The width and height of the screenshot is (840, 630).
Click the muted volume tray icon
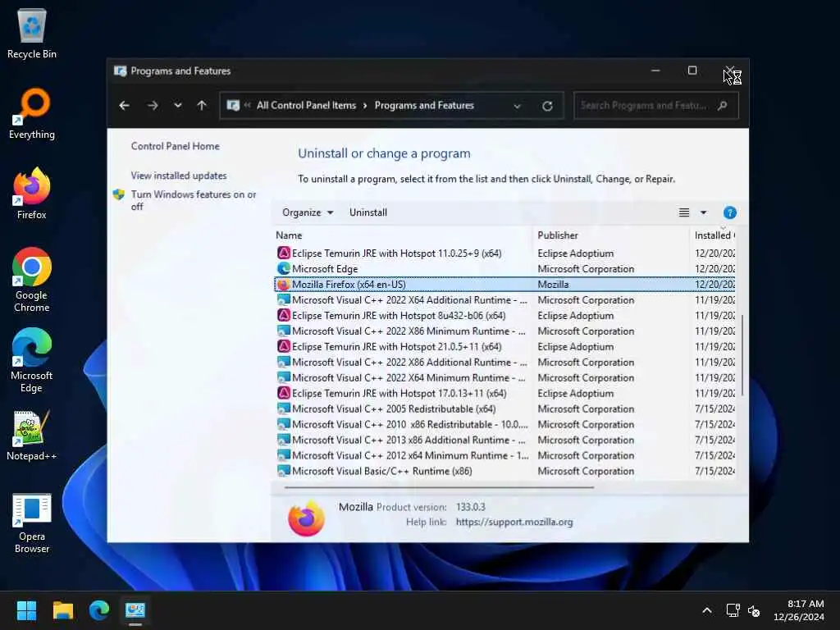[x=754, y=610]
